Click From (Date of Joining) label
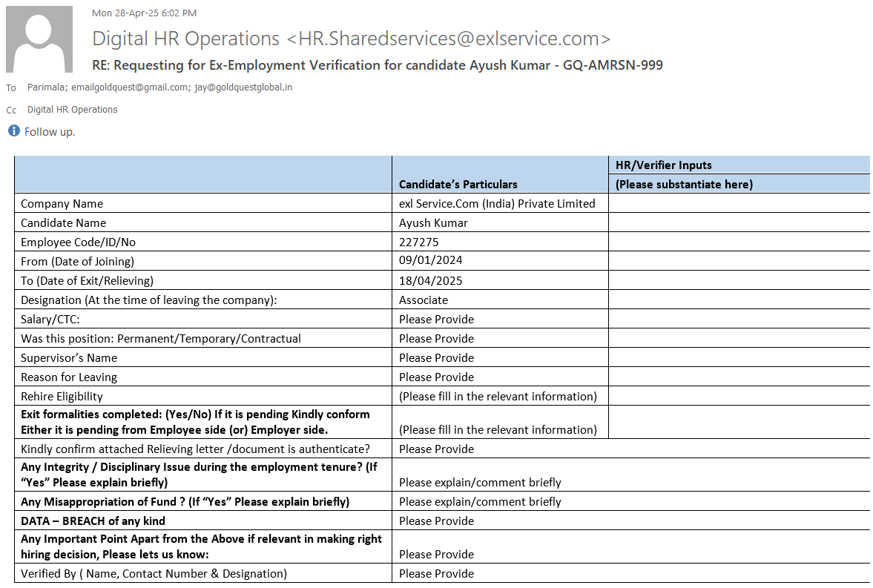873x588 pixels. click(77, 262)
